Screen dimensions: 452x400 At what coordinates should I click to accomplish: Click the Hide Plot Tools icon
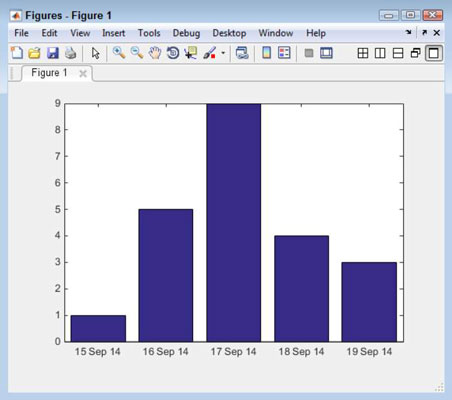[x=309, y=53]
